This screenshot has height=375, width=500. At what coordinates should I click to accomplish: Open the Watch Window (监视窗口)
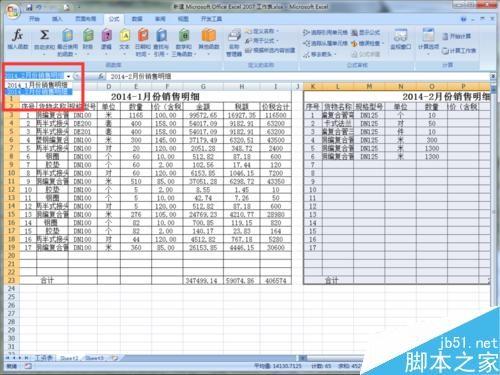[401, 39]
